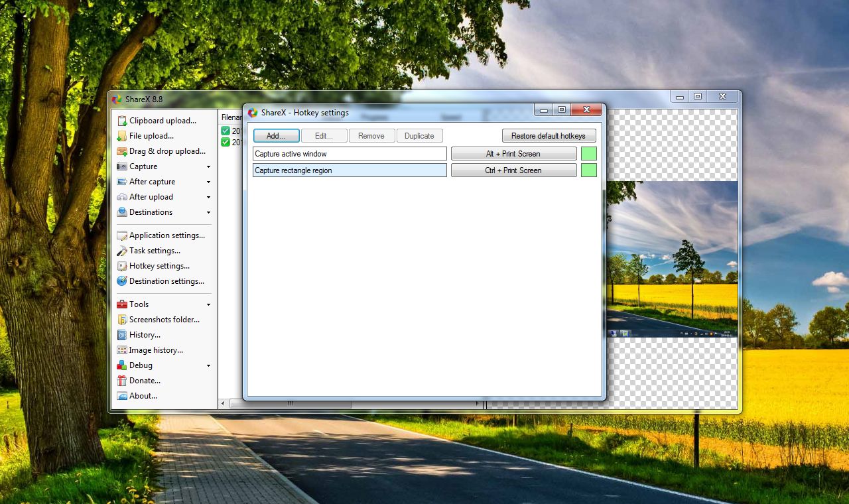
Task: Click Restore default hotkeys
Action: click(x=549, y=136)
